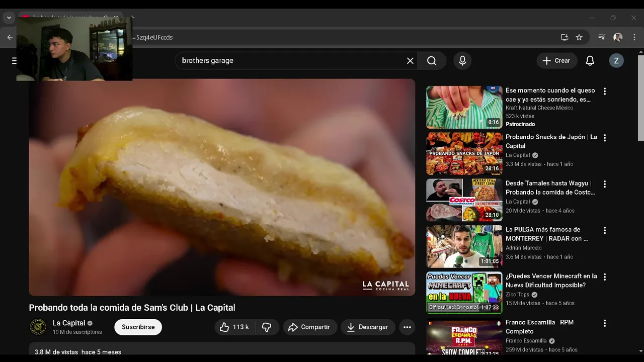This screenshot has width=644, height=362.
Task: Open options for Puedes Vencer Minecraft video
Action: (x=605, y=277)
